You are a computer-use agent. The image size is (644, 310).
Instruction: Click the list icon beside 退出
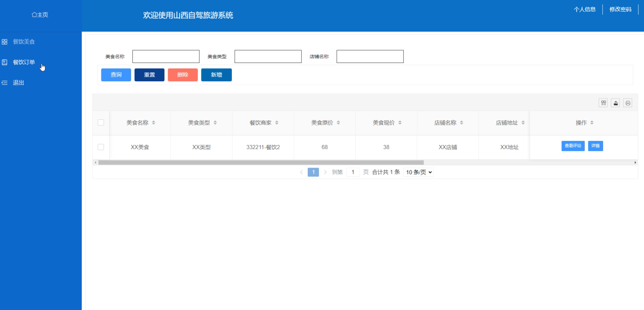point(5,83)
